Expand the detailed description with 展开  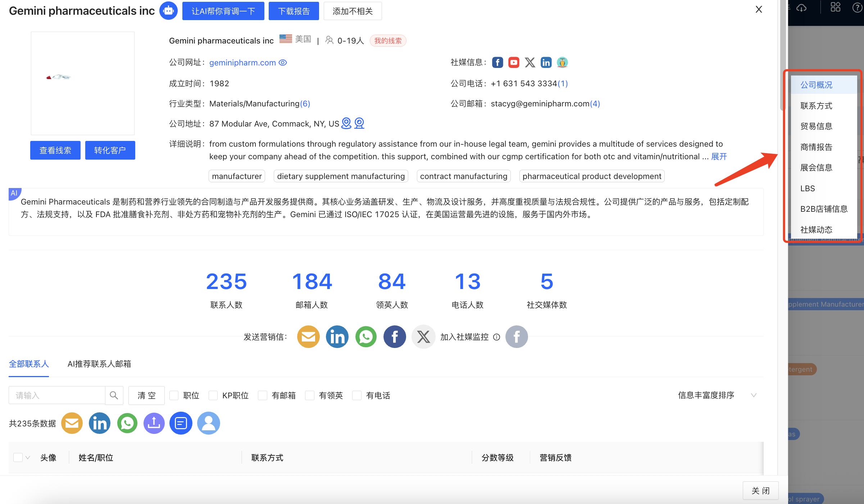(x=719, y=156)
